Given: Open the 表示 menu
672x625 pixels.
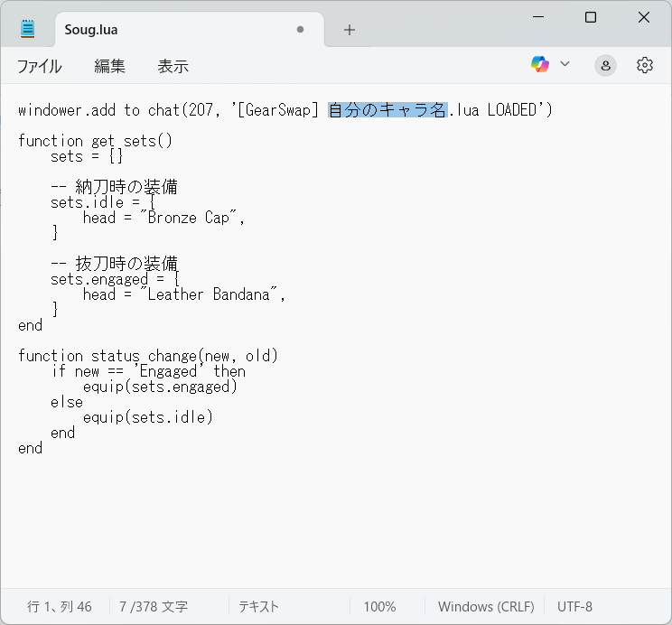Looking at the screenshot, I should (x=173, y=66).
